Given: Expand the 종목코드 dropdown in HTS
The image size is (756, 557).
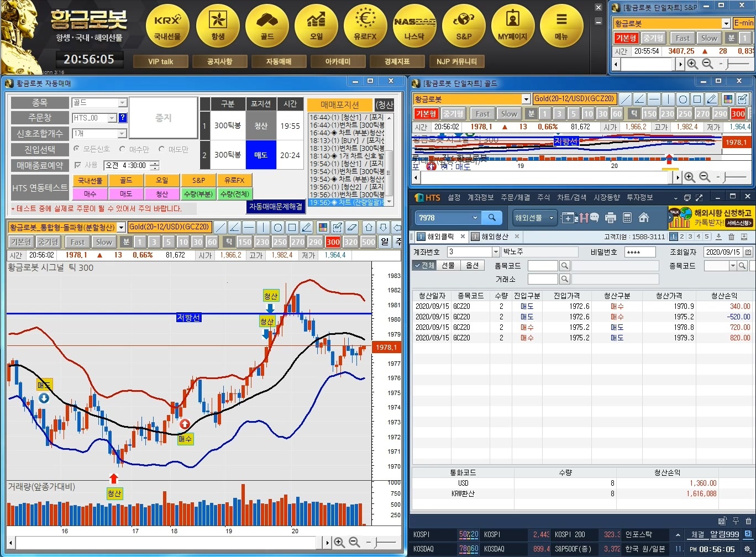Looking at the screenshot, I should pos(733,266).
